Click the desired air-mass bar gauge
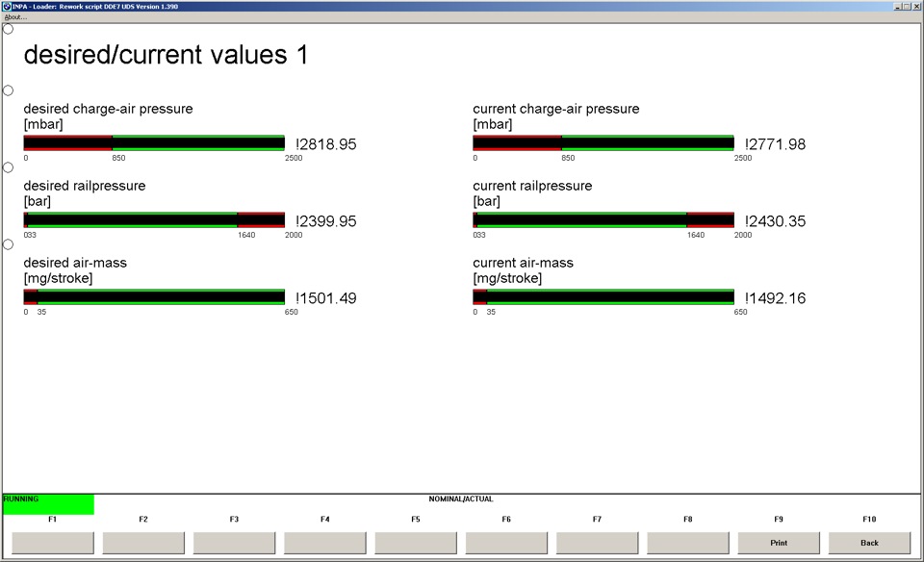This screenshot has height=562, width=924. (x=154, y=297)
